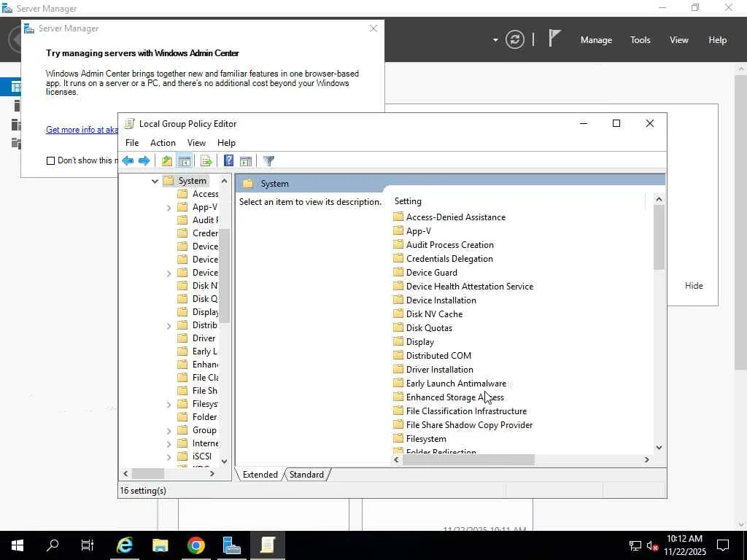Image resolution: width=747 pixels, height=560 pixels.
Task: Click scroll up arrow of tree pane
Action: 224,181
